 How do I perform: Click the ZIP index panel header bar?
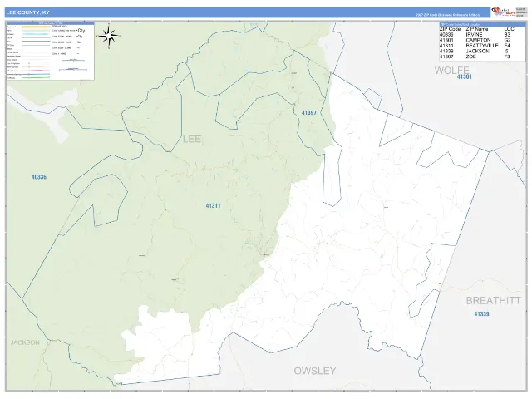pyautogui.click(x=482, y=25)
